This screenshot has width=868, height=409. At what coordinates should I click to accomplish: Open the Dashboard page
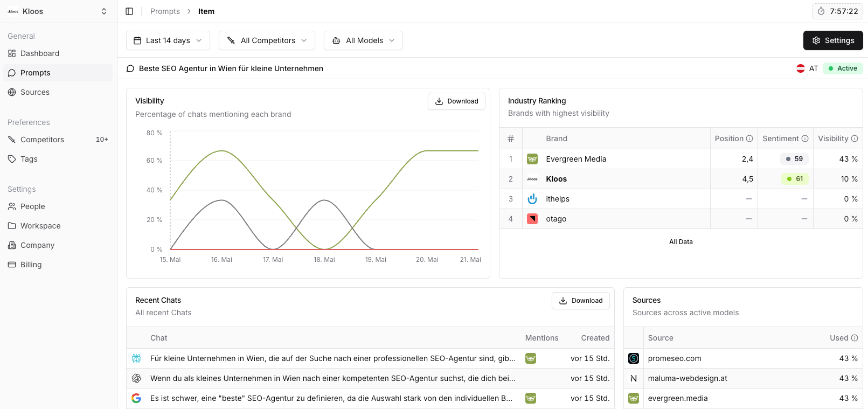[58, 53]
